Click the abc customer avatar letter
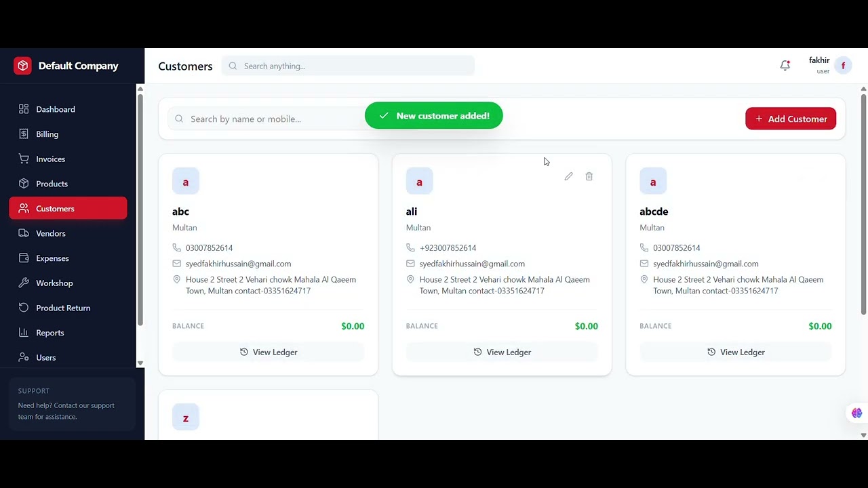Image resolution: width=868 pixels, height=488 pixels. pos(185,182)
